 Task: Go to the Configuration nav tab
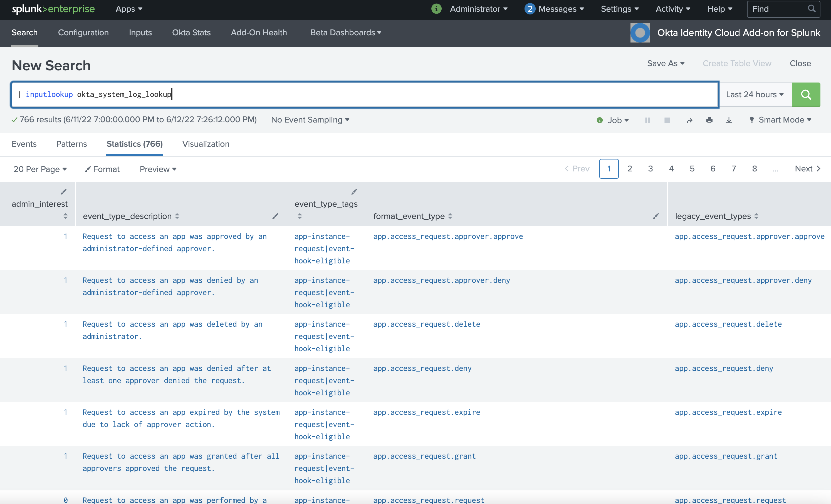(83, 32)
